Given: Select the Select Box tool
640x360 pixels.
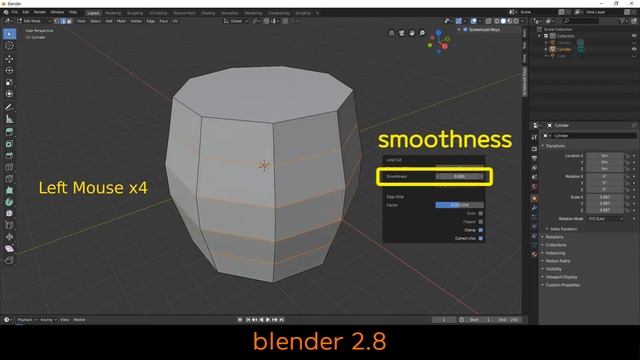Looking at the screenshot, I should [x=9, y=34].
